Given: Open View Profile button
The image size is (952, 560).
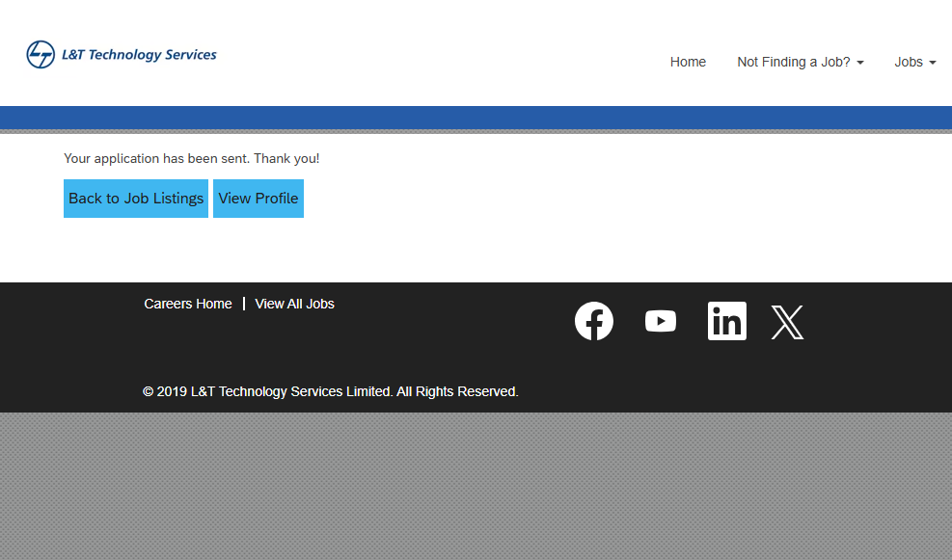Looking at the screenshot, I should [x=258, y=199].
